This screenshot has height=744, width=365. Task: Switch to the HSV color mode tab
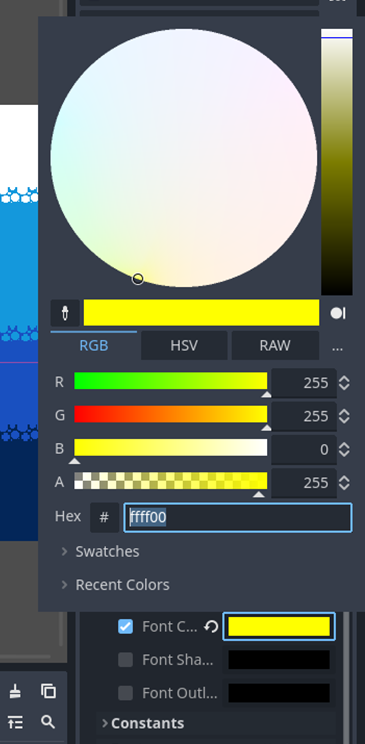pyautogui.click(x=184, y=345)
